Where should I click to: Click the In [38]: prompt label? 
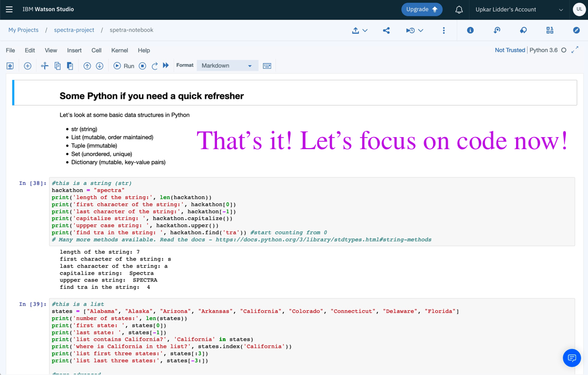coord(33,183)
